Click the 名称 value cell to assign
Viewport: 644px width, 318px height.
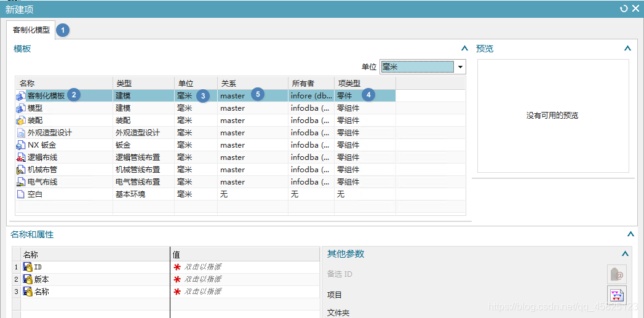point(245,292)
